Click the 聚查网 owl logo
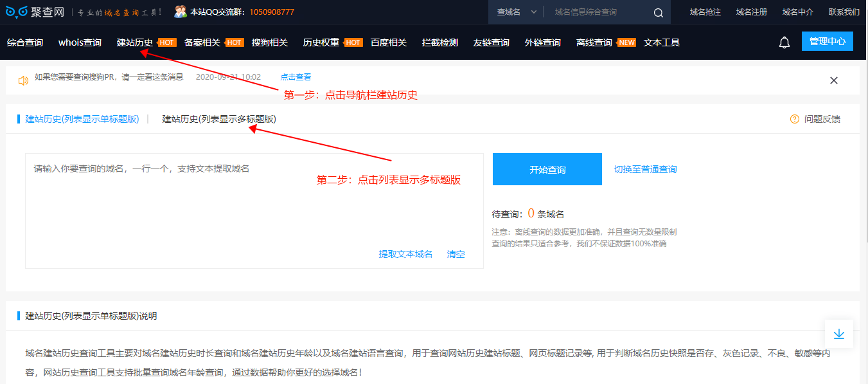 17,12
